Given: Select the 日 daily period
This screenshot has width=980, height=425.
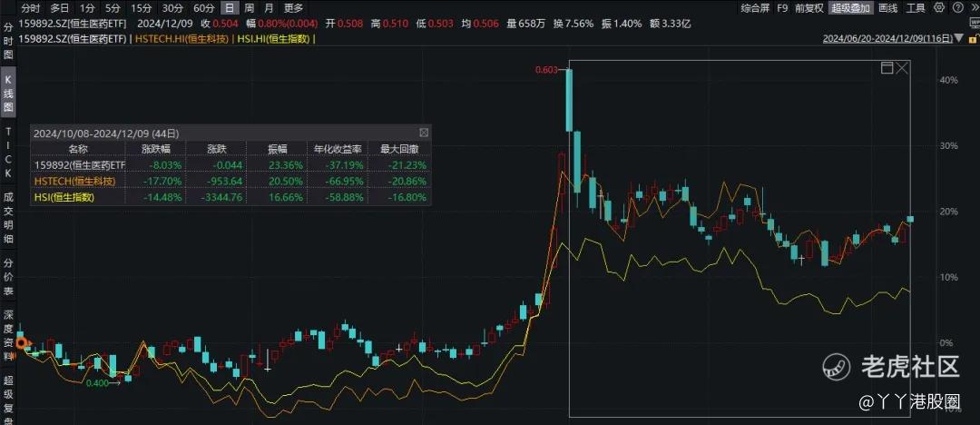Looking at the screenshot, I should [230, 8].
